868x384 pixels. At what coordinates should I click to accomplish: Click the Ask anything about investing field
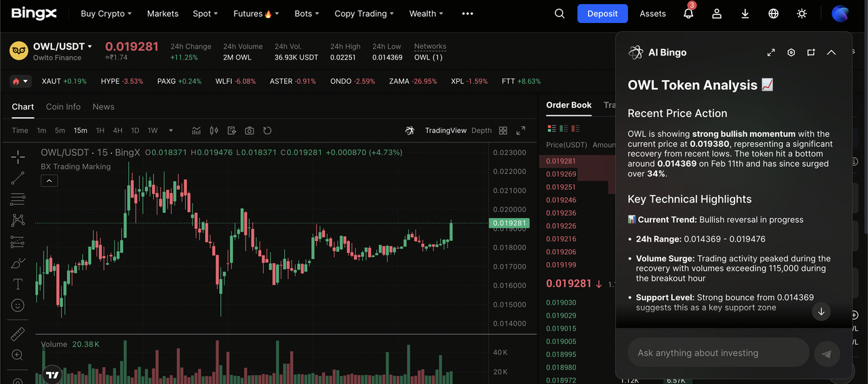point(719,353)
